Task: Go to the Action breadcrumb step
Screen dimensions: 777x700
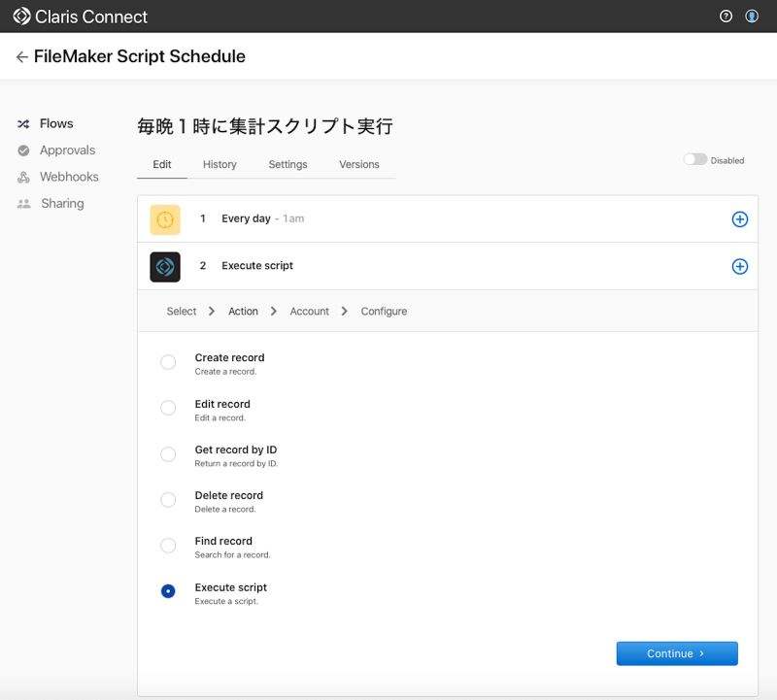Action: [x=244, y=311]
